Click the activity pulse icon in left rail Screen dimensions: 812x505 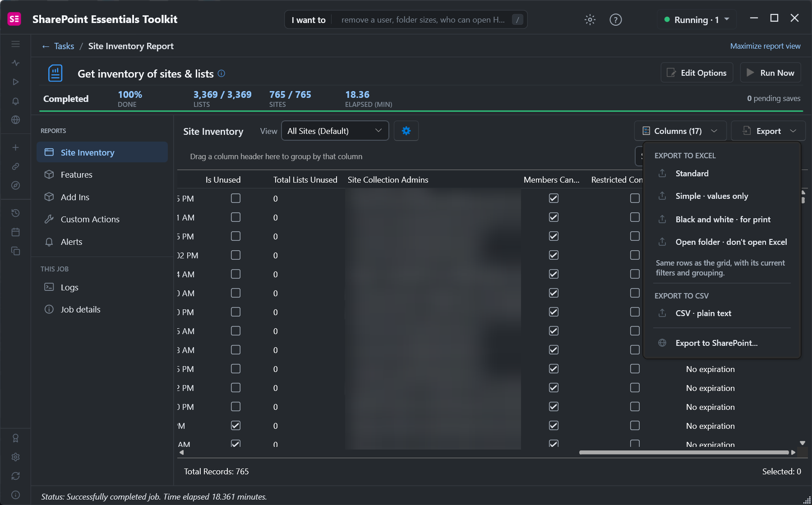point(15,63)
